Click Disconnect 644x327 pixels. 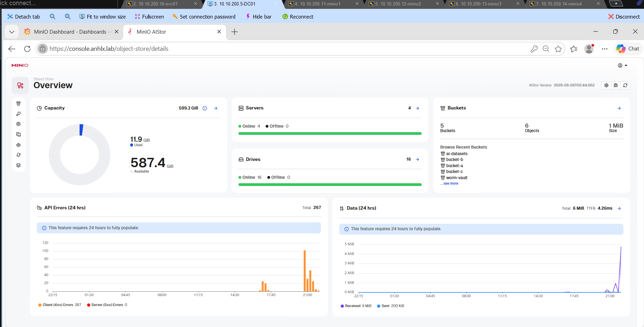pyautogui.click(x=624, y=16)
